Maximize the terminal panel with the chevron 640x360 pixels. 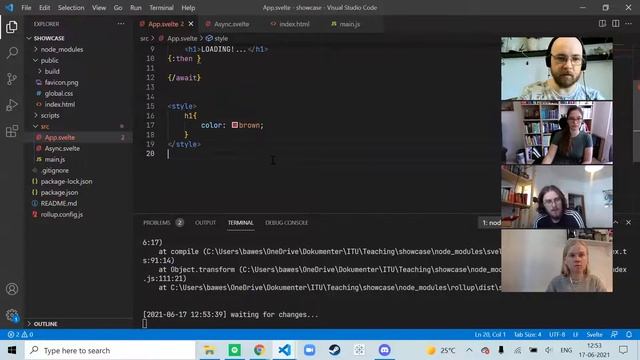point(616,222)
